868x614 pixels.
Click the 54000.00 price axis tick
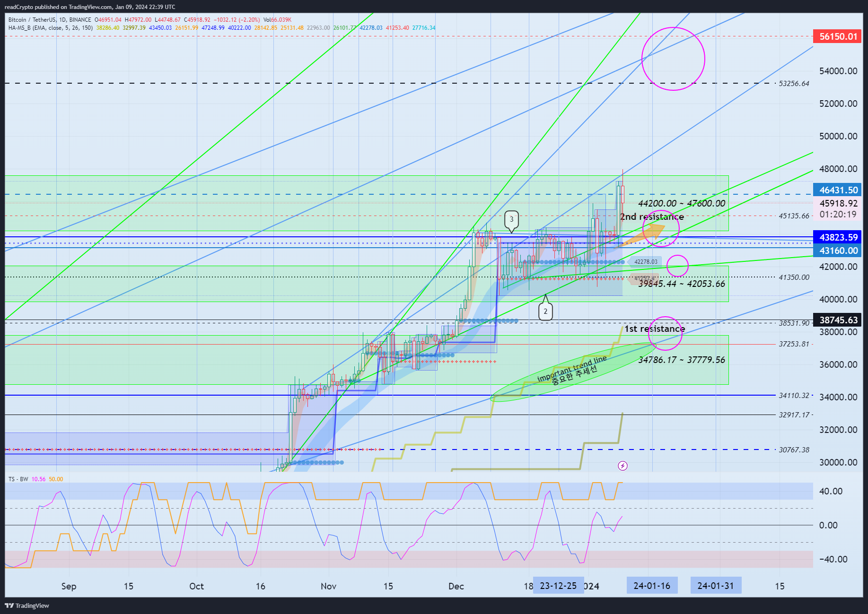tap(838, 71)
